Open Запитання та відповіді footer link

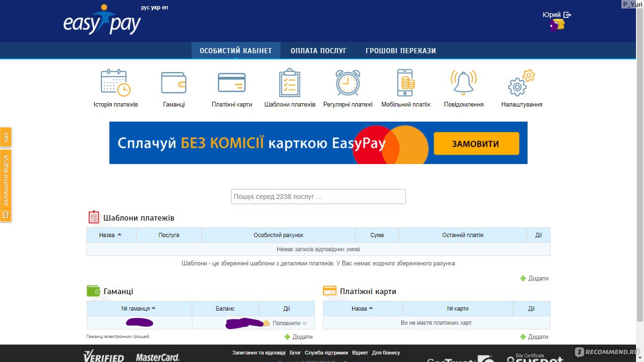[259, 353]
